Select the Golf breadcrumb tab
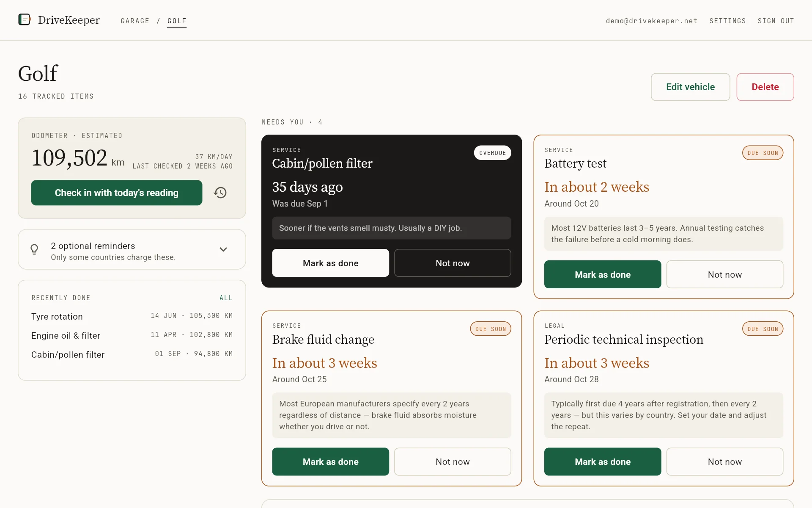812x508 pixels. coord(177,21)
